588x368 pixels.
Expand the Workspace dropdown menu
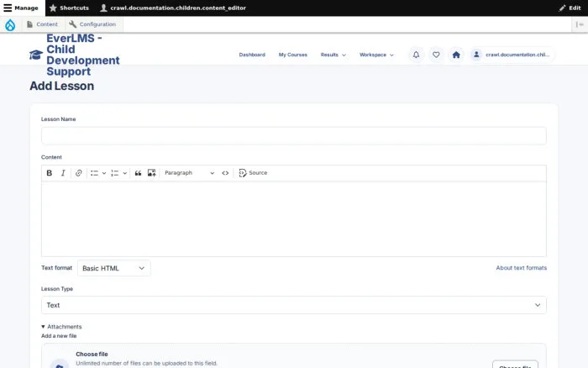(376, 55)
